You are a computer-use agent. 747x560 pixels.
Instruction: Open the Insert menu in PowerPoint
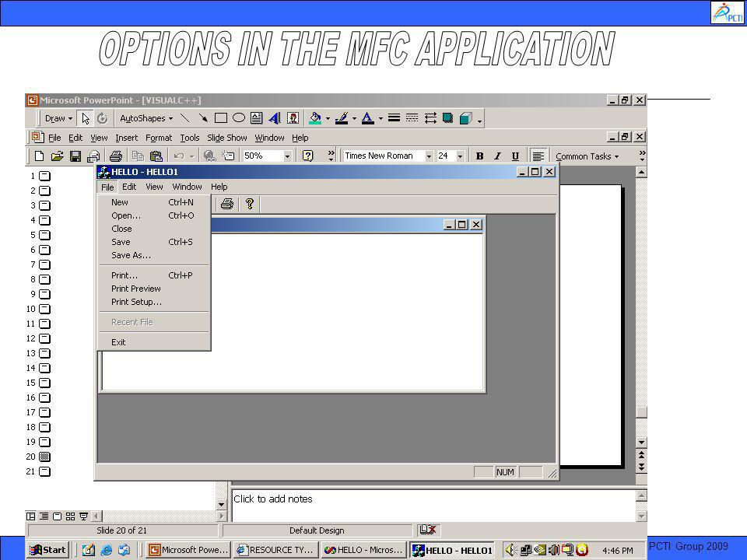[x=126, y=138]
